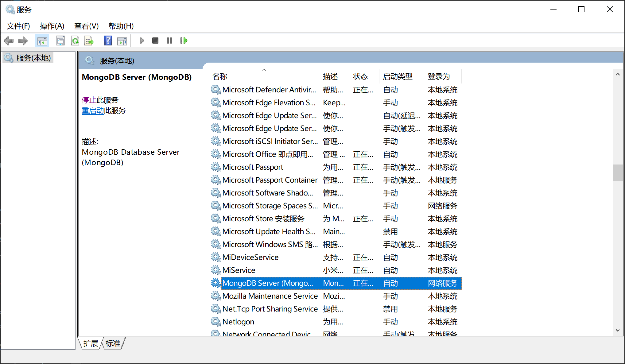Sort by the 名称 column header
Image resolution: width=625 pixels, height=364 pixels.
[x=265, y=76]
